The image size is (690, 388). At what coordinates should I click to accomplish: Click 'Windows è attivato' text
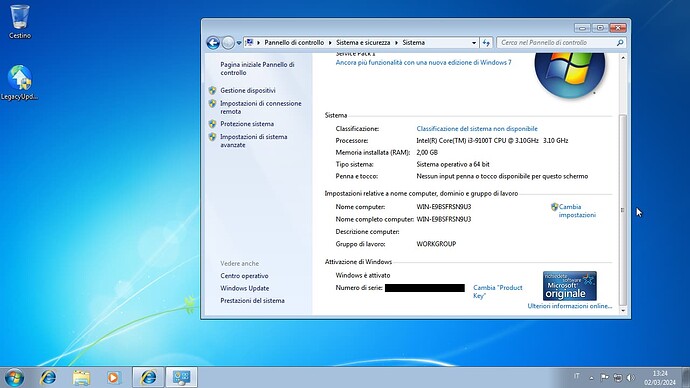tap(363, 275)
